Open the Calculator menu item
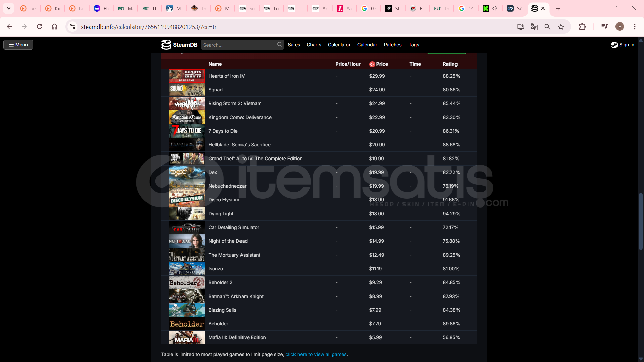The width and height of the screenshot is (644, 362). (x=339, y=45)
